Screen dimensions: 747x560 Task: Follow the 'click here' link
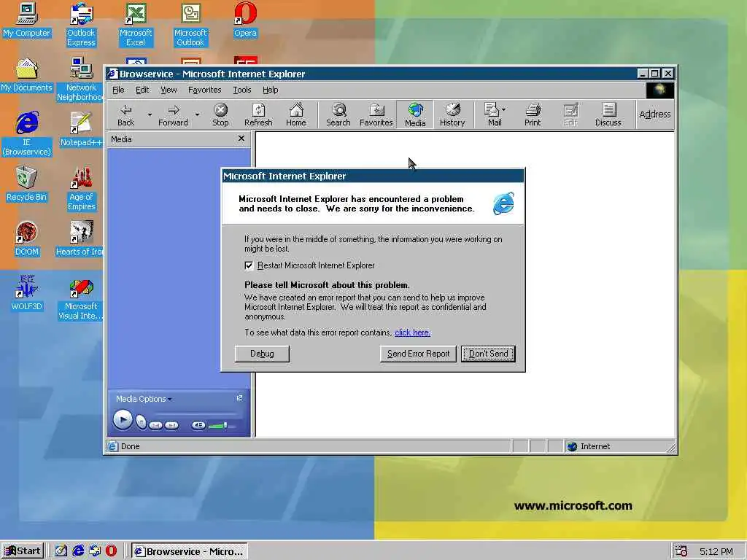[x=413, y=332]
